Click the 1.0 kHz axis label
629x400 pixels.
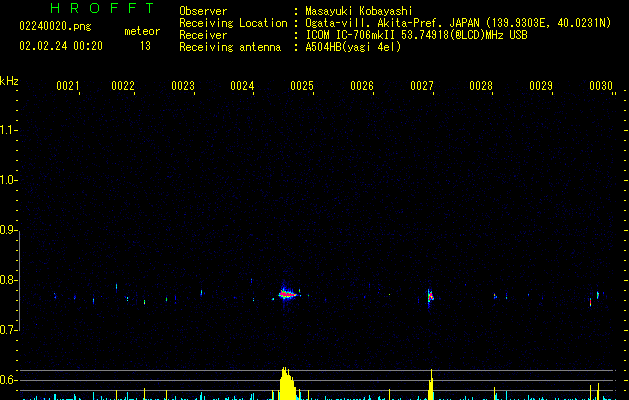tap(8, 180)
